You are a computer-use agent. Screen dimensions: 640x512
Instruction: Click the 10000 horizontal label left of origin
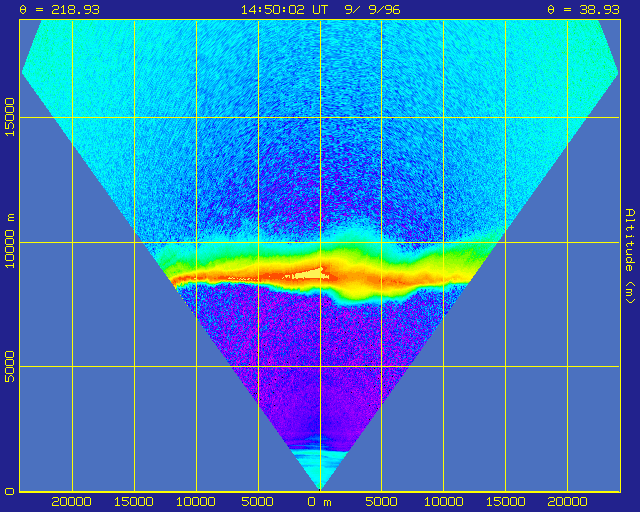pyautogui.click(x=196, y=502)
